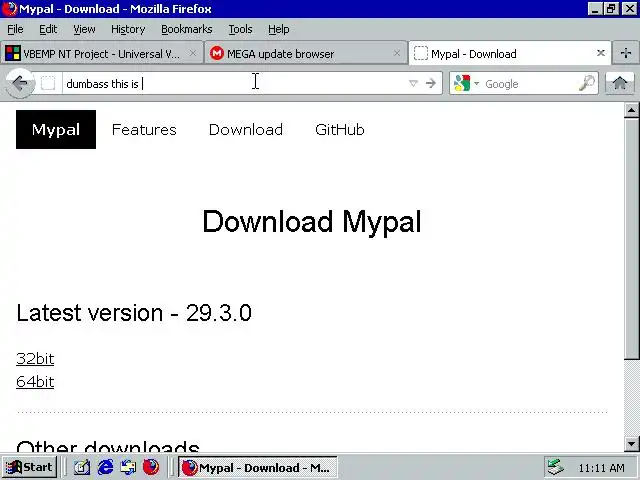
Task: Go to the Features page link
Action: point(144,130)
